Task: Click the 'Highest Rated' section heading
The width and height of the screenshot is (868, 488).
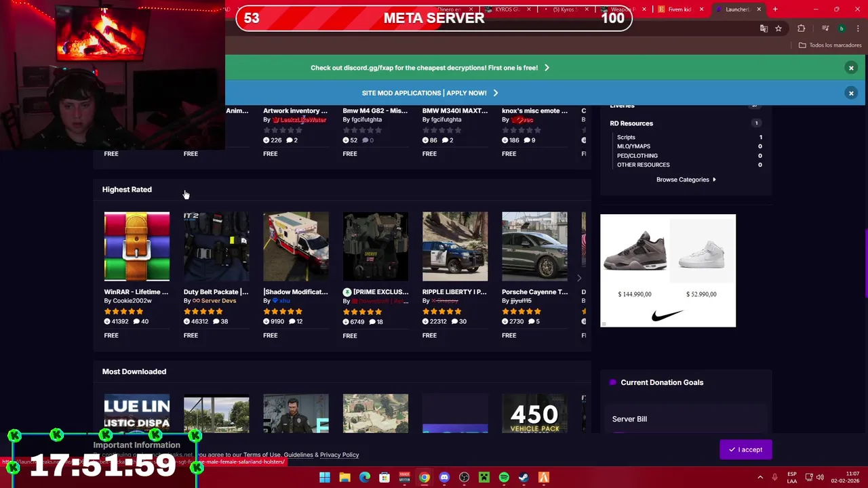Action: click(127, 190)
